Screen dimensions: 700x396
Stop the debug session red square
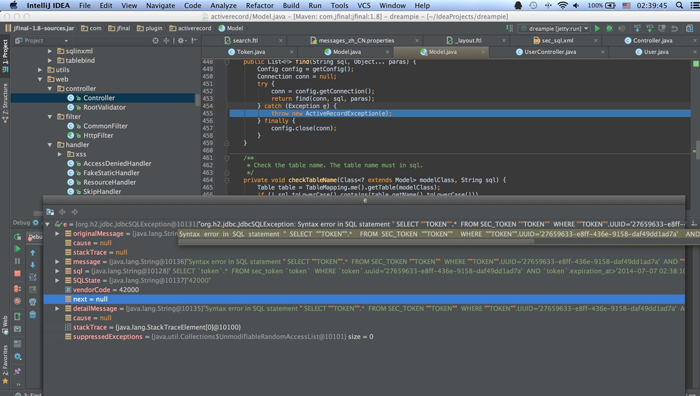pyautogui.click(x=17, y=273)
